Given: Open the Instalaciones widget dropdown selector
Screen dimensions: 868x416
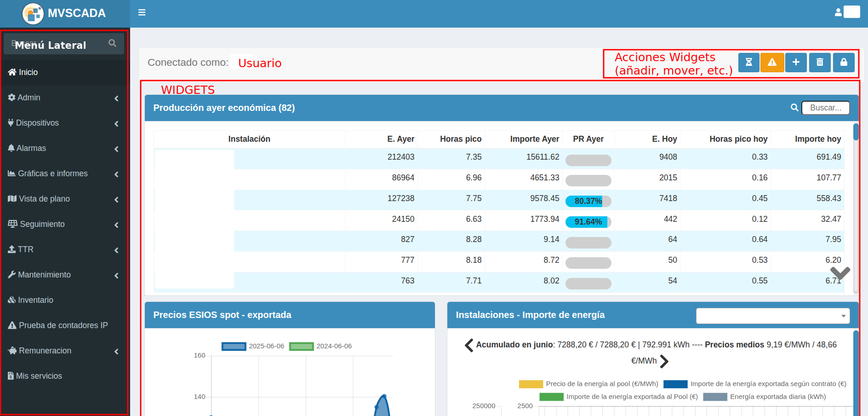Looking at the screenshot, I should (772, 316).
